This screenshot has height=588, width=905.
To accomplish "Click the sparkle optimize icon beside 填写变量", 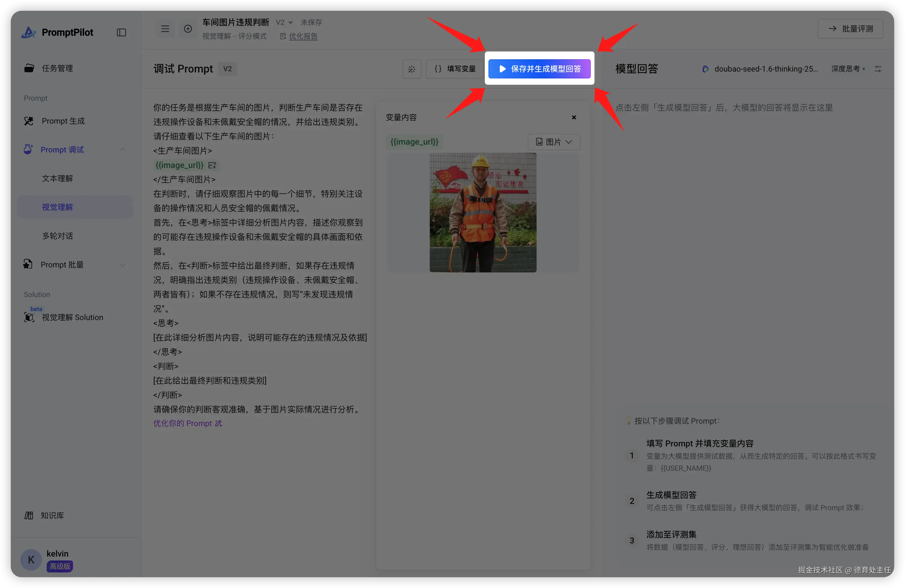I will coord(411,69).
